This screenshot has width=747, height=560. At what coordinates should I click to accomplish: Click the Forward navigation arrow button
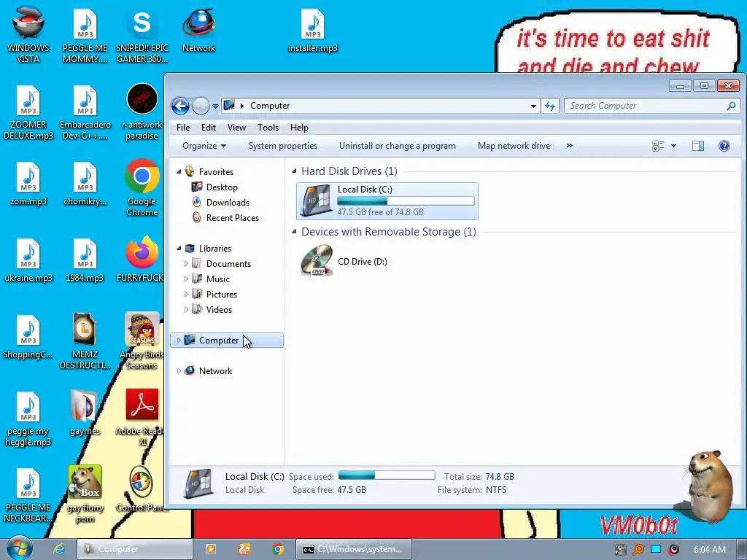(201, 106)
